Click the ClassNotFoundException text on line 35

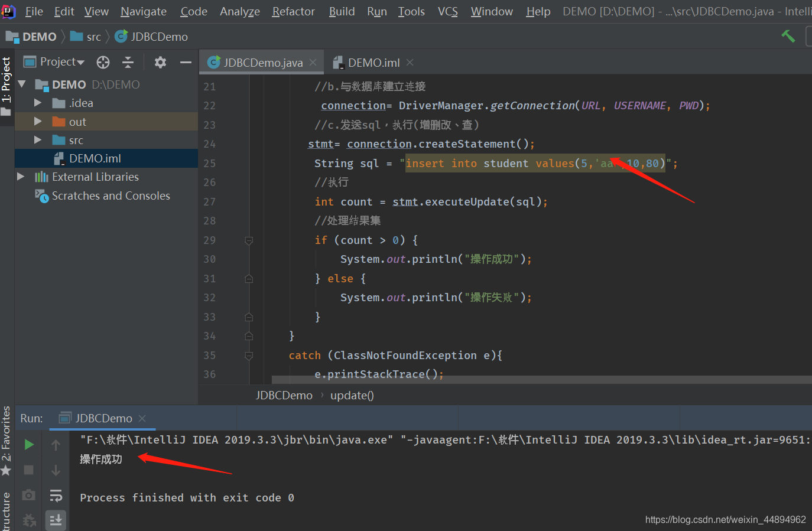click(405, 356)
